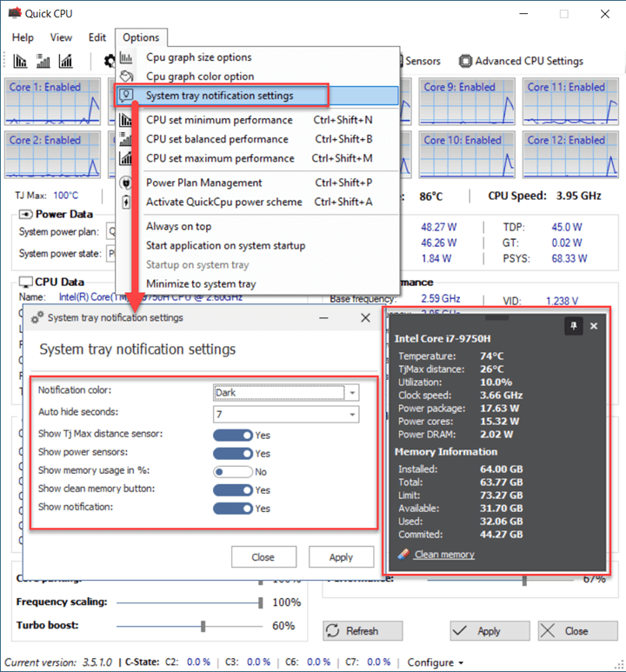The height and width of the screenshot is (672, 626).
Task: Choose Minimize to system tray
Action: tap(257, 283)
